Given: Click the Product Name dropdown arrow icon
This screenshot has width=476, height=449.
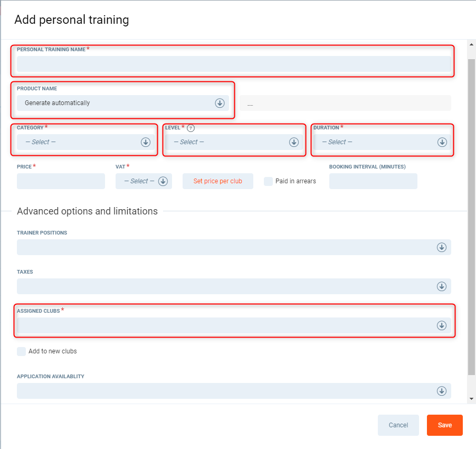Looking at the screenshot, I should [220, 103].
